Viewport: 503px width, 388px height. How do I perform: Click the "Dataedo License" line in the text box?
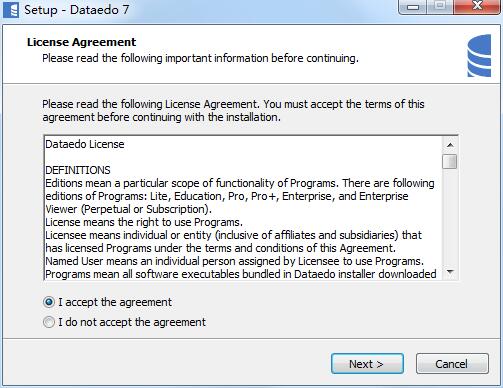(85, 144)
